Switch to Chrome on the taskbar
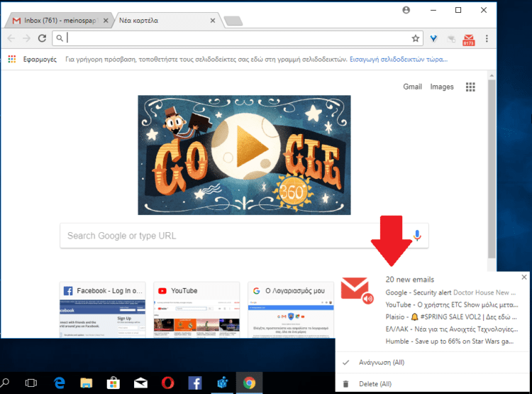Viewport: 532px width, 394px height. (x=250, y=383)
